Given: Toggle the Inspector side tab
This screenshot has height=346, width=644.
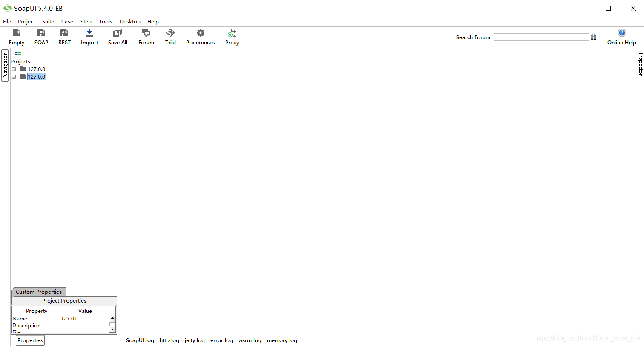Looking at the screenshot, I should click(x=640, y=64).
